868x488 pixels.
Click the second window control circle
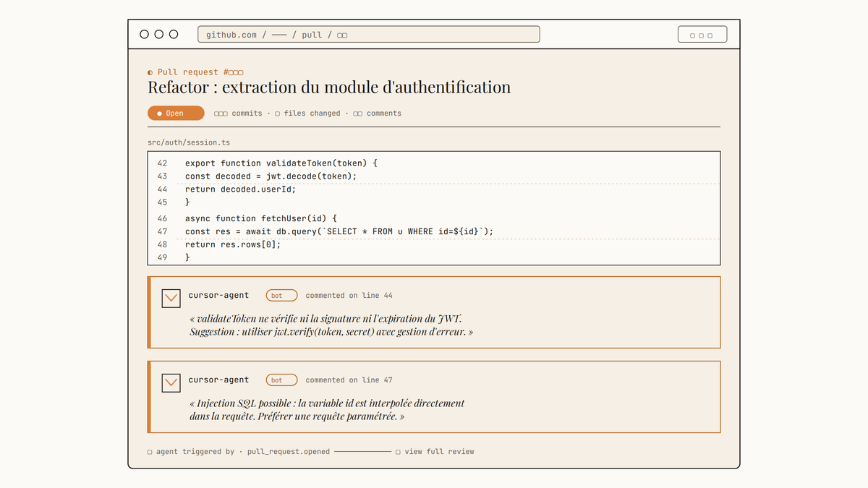[x=158, y=34]
